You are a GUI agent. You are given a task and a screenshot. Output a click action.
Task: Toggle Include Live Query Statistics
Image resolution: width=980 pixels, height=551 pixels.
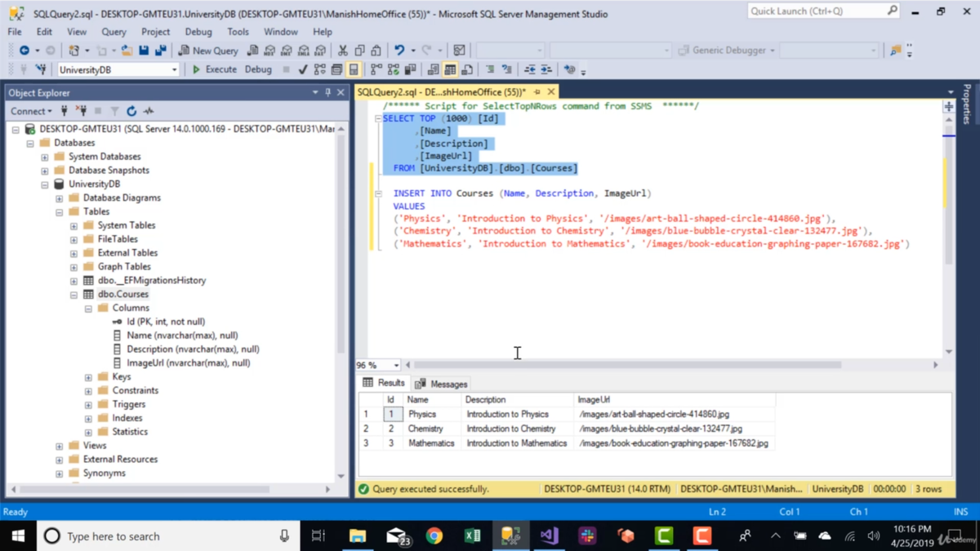click(x=393, y=70)
